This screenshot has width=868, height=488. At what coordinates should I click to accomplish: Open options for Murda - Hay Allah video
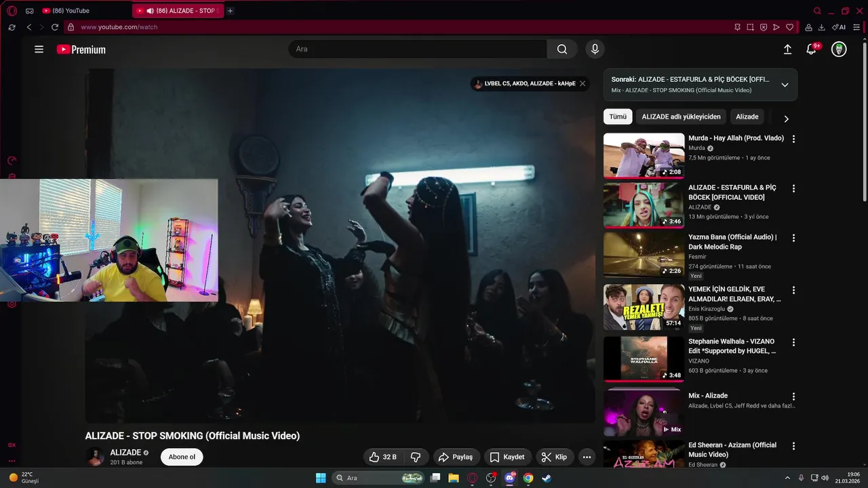[x=793, y=139]
